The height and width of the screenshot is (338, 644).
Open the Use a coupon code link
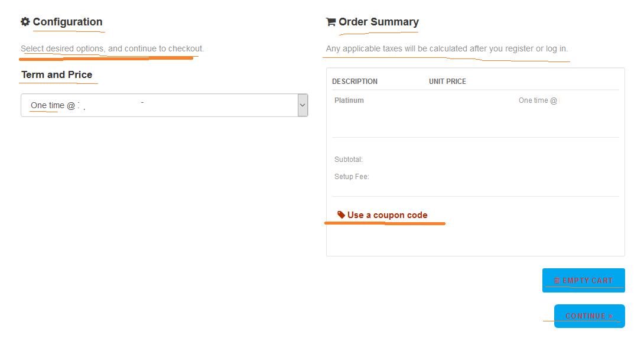tap(388, 214)
